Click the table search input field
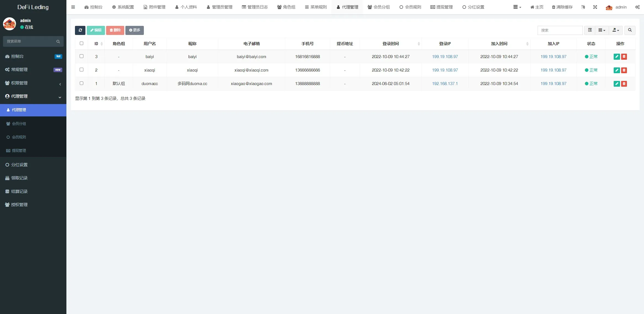 [560, 30]
